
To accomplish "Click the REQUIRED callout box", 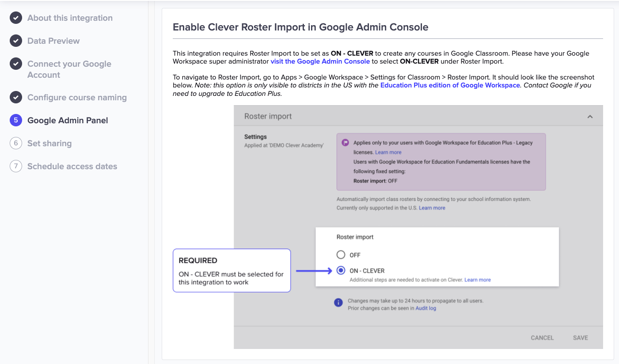I will point(232,270).
